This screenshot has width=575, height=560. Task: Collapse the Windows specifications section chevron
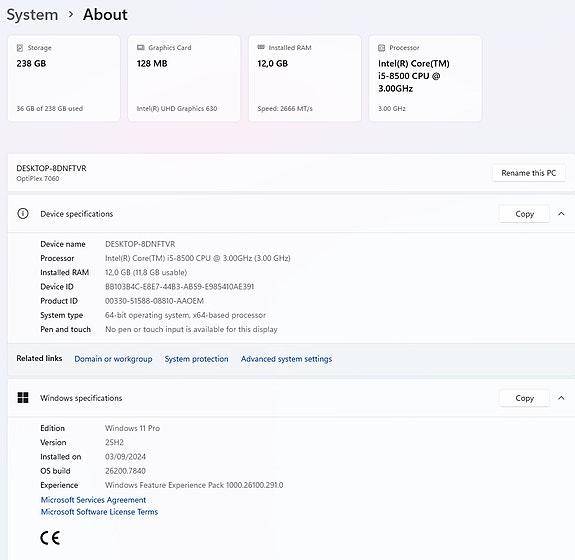(561, 398)
